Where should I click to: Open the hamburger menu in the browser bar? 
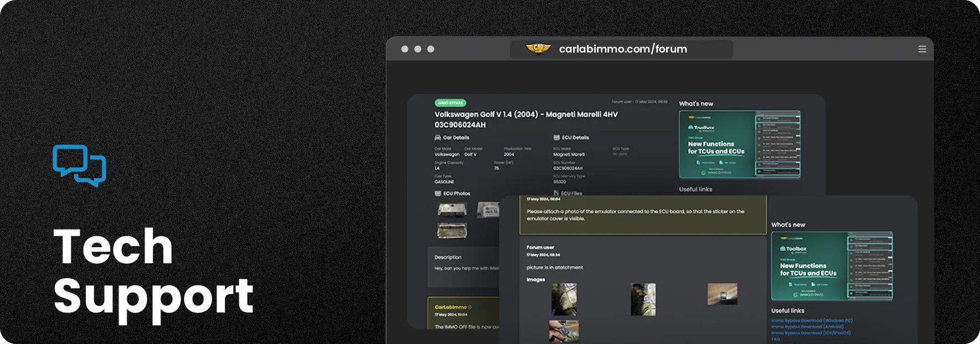tap(922, 49)
